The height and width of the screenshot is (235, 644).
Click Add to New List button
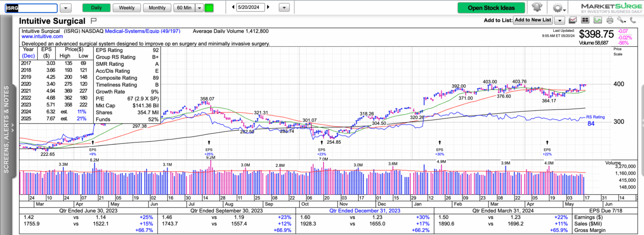(x=533, y=20)
